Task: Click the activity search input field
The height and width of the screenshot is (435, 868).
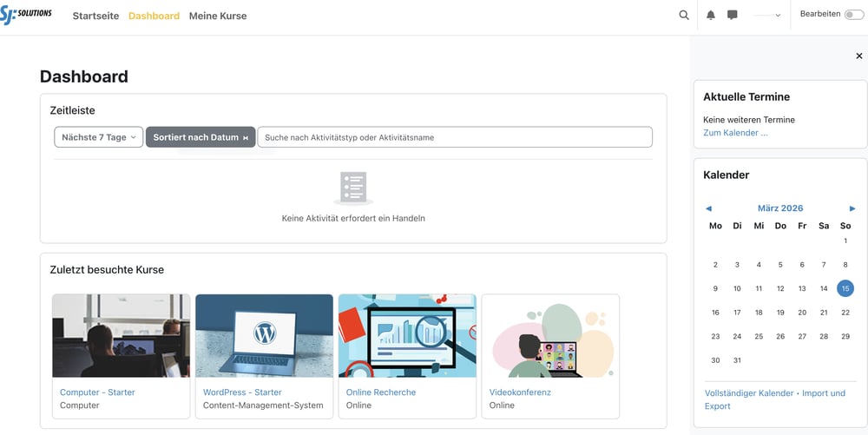Action: (455, 137)
